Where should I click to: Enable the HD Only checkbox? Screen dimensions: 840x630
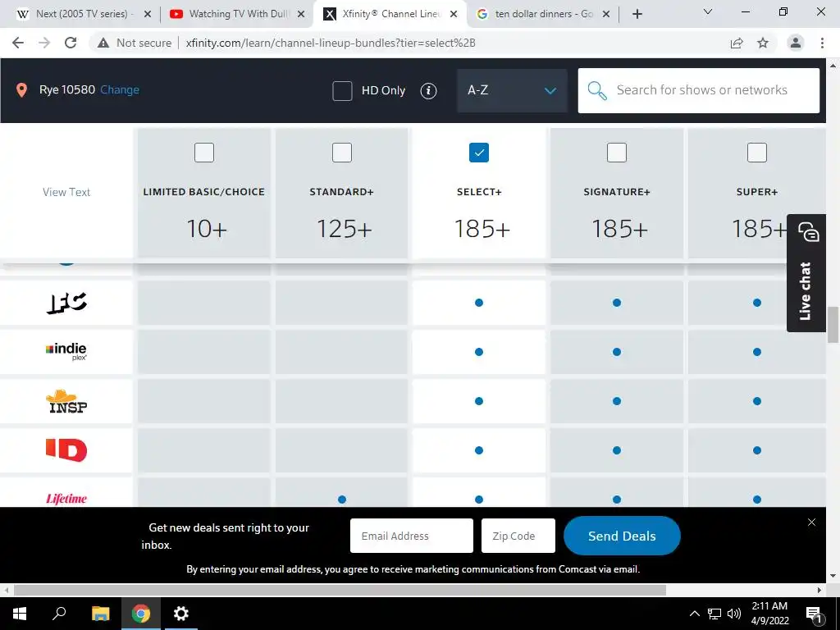(342, 90)
